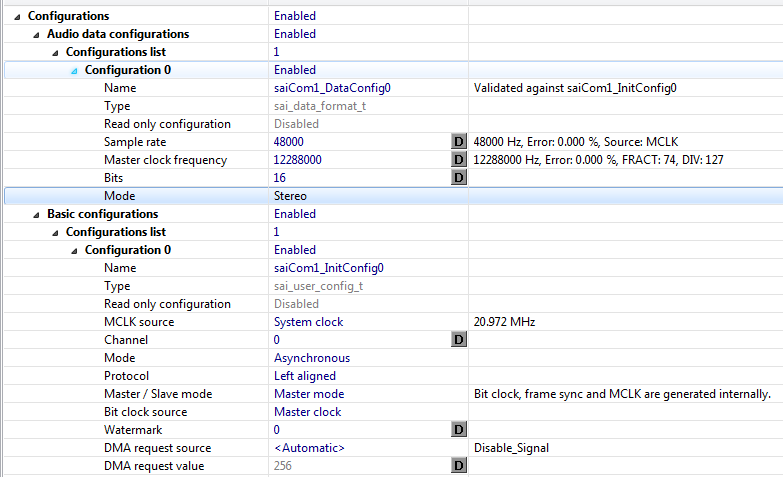Edit the Sample rate 48000 field

click(289, 142)
